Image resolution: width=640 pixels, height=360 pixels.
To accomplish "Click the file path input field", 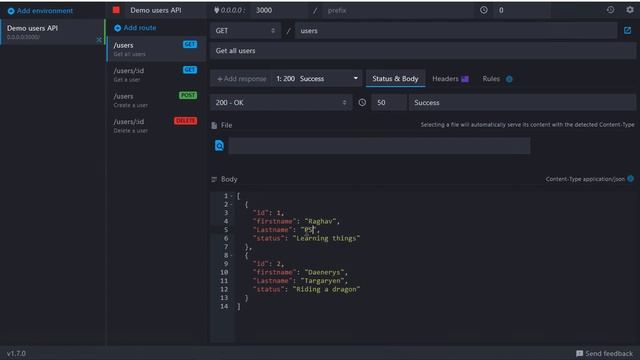I will (379, 145).
